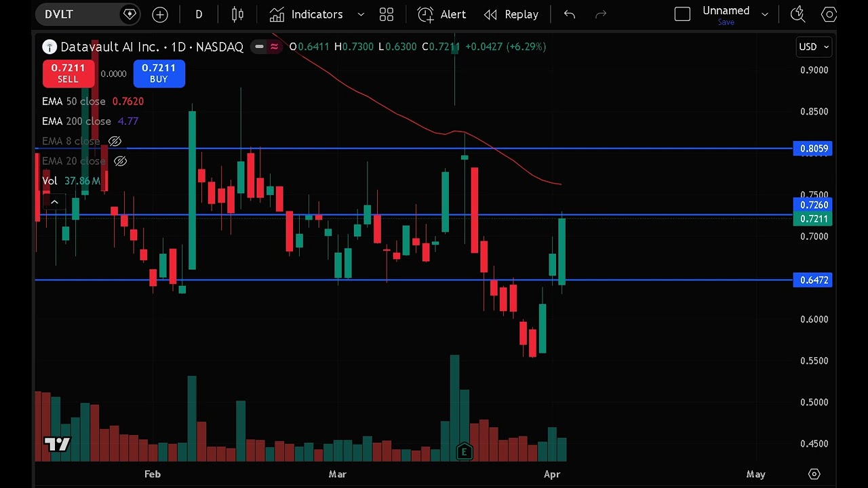Open the Indicators dialog
This screenshot has width=868, height=488.
coord(307,14)
